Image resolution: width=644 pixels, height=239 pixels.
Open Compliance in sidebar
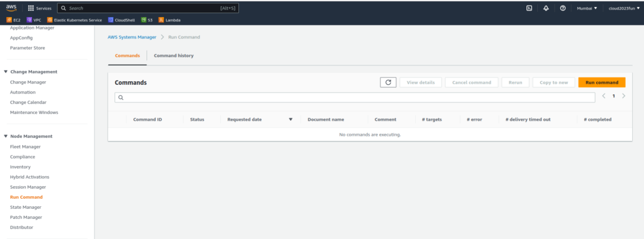pyautogui.click(x=23, y=157)
